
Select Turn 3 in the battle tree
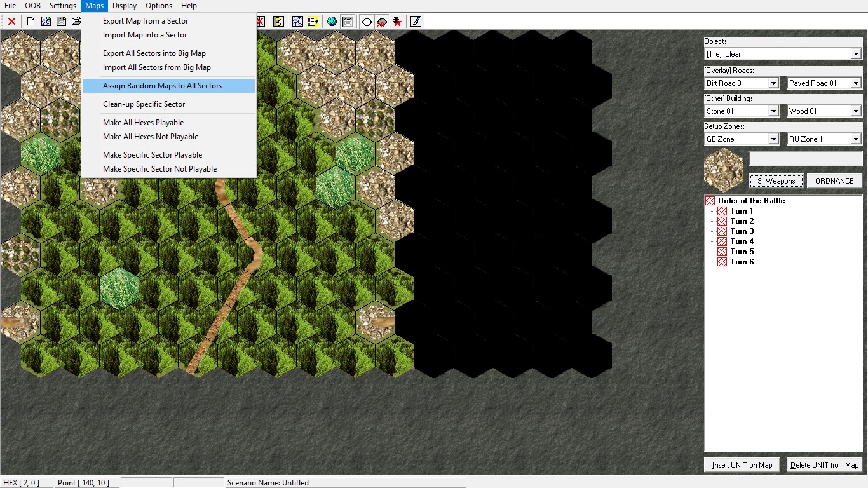click(742, 231)
